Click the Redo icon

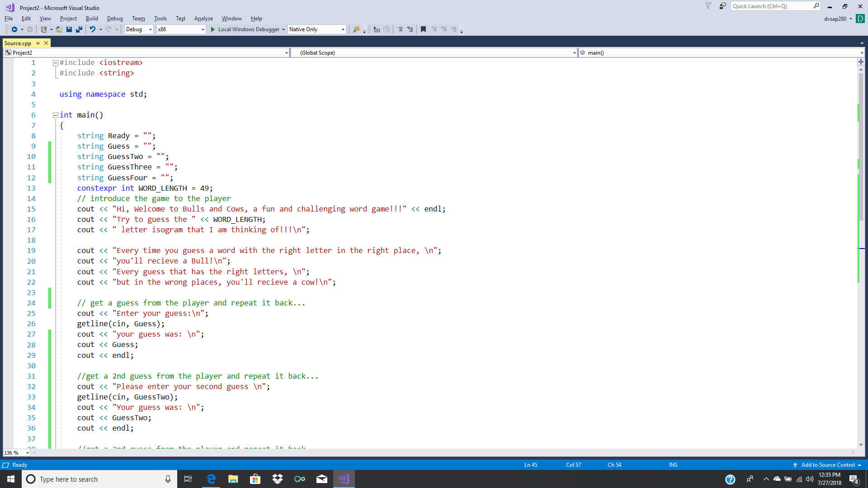108,29
